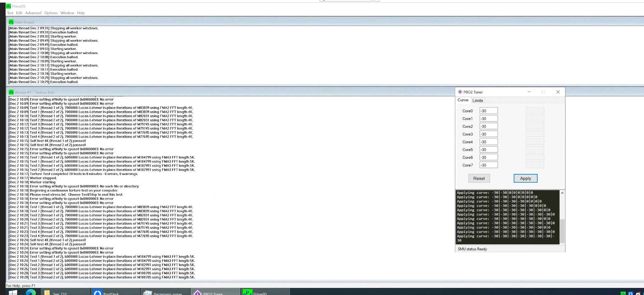Open the Help menu in Prime95

click(81, 13)
